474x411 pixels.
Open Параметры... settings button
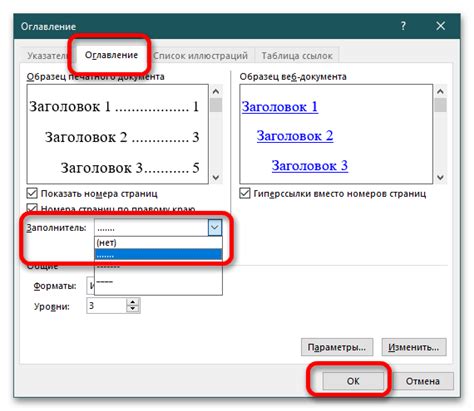click(337, 347)
